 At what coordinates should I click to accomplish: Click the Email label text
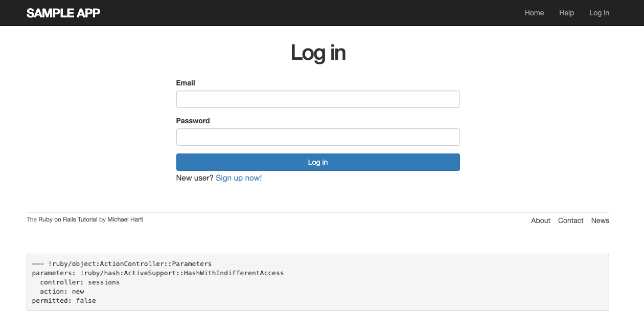click(186, 83)
